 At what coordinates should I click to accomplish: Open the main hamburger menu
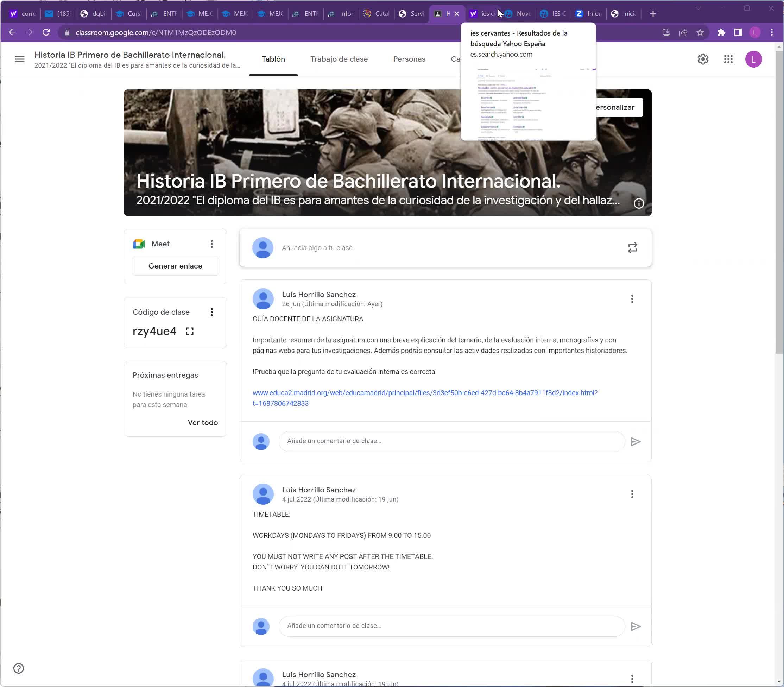[20, 59]
